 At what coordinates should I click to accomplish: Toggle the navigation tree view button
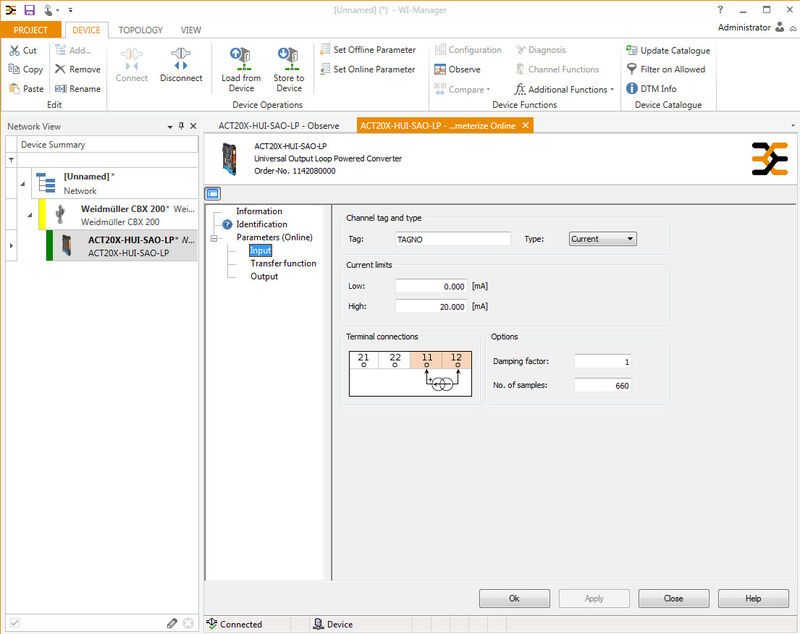pos(213,194)
